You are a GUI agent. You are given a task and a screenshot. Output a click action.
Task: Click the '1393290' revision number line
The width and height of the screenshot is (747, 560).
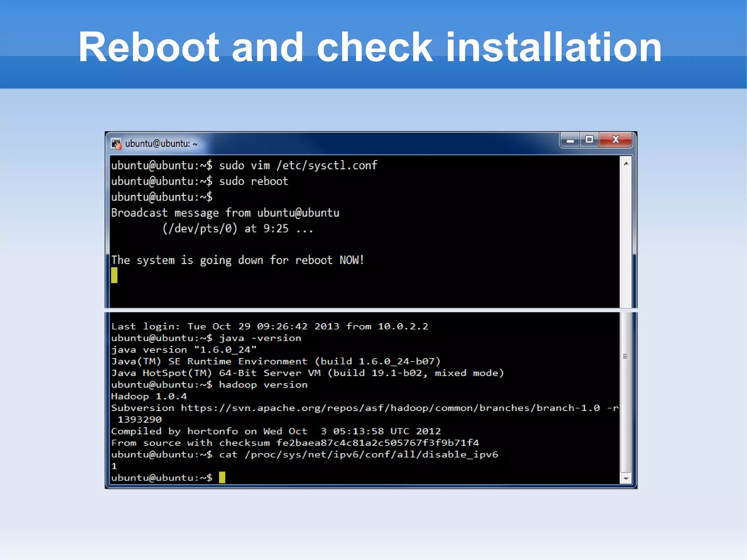pyautogui.click(x=139, y=420)
